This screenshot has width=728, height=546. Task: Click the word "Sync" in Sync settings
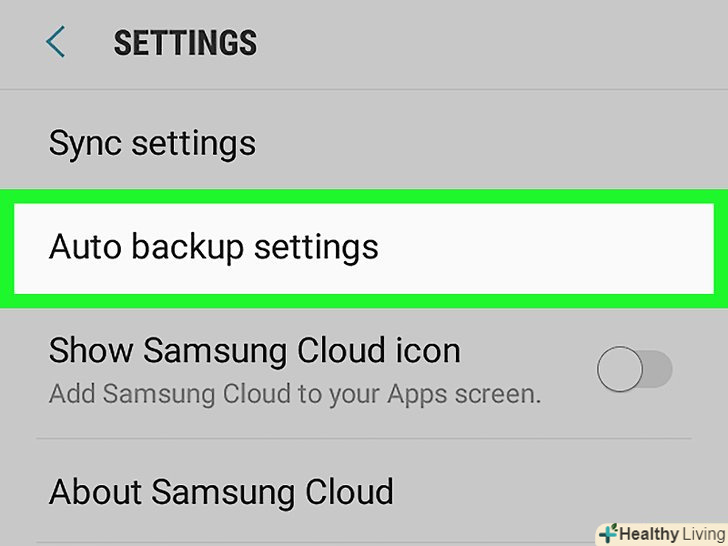pyautogui.click(x=84, y=143)
